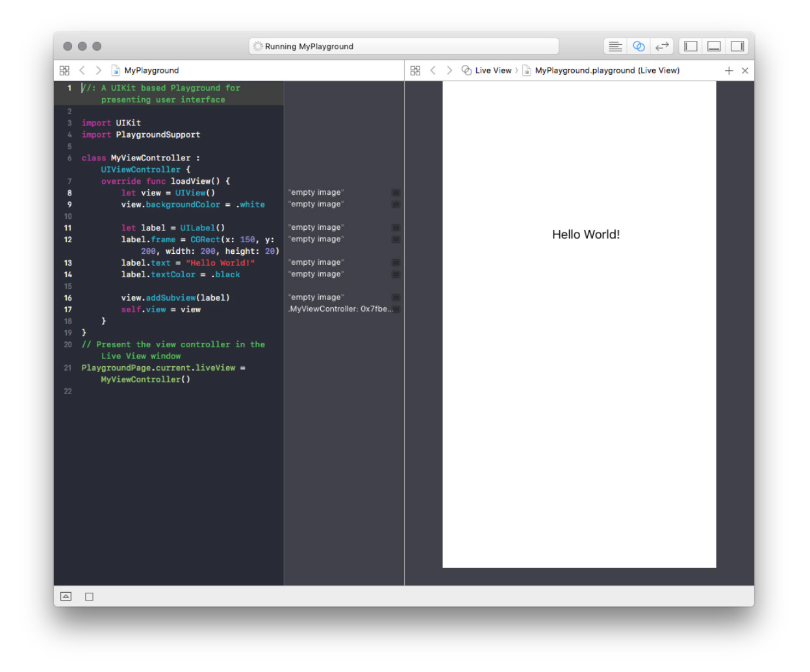Viewport: 810px width, 672px height.
Task: Open related items menu in source editor
Action: coord(64,71)
